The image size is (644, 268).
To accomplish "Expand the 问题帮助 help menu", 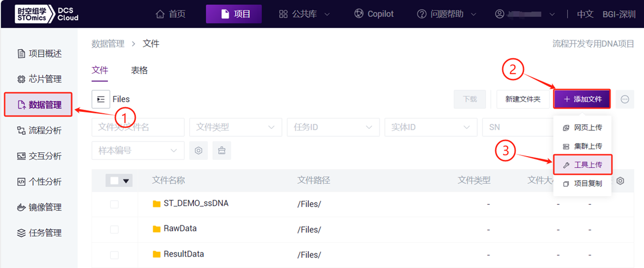I will click(447, 14).
